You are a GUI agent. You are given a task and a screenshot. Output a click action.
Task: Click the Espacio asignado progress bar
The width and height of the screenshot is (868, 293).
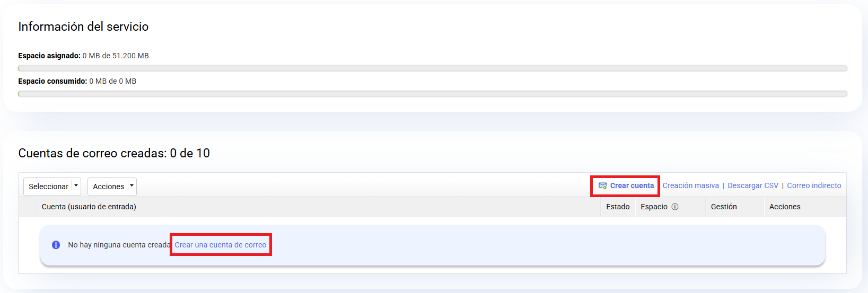(433, 68)
